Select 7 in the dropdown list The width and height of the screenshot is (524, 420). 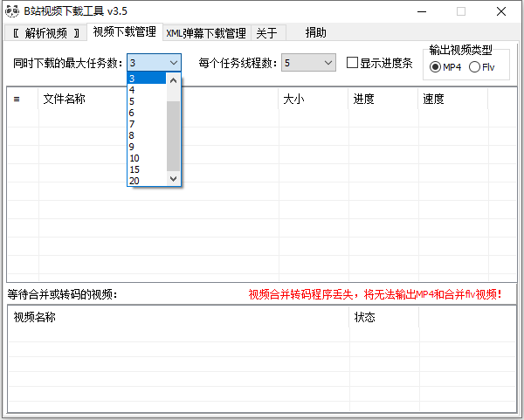pos(147,124)
